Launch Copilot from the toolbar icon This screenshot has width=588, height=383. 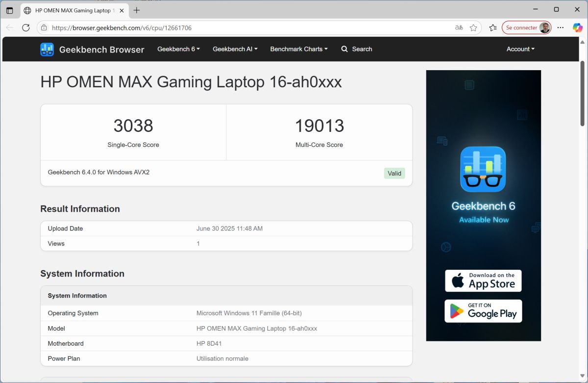click(x=577, y=28)
